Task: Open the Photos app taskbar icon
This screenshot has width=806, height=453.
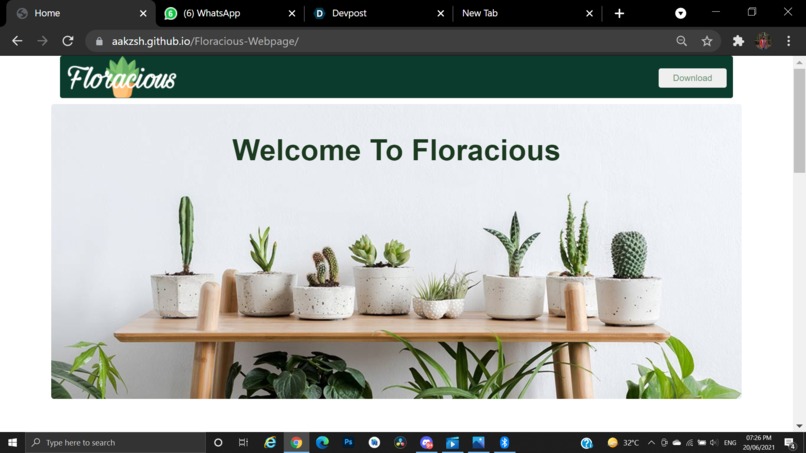Action: pos(478,442)
